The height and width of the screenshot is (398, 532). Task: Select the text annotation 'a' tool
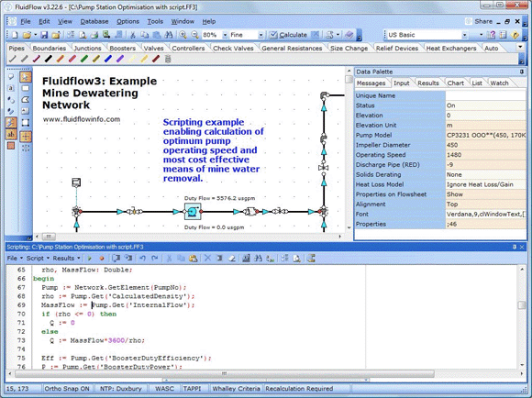pyautogui.click(x=11, y=88)
